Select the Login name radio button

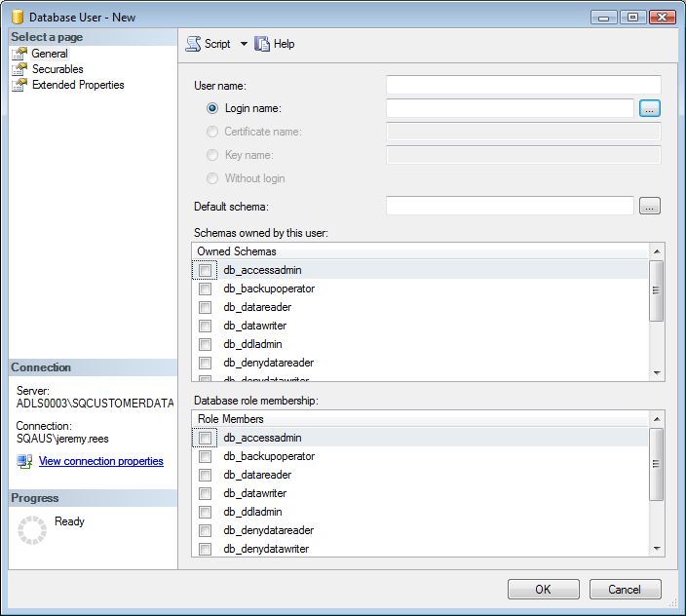coord(212,108)
